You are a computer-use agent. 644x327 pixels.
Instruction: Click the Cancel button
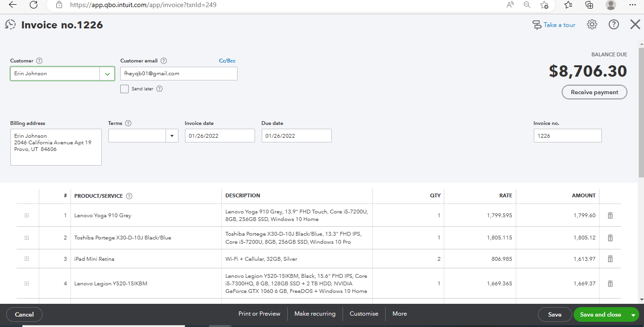pyautogui.click(x=24, y=315)
